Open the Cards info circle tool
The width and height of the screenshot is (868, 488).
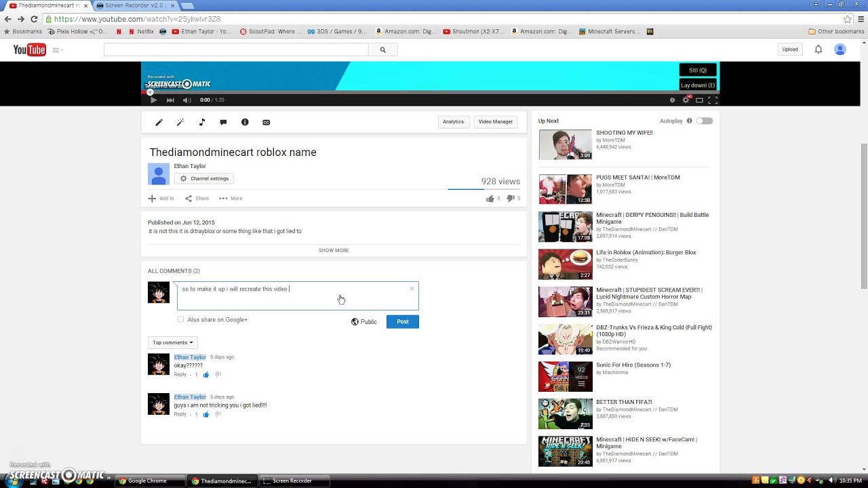pos(245,122)
